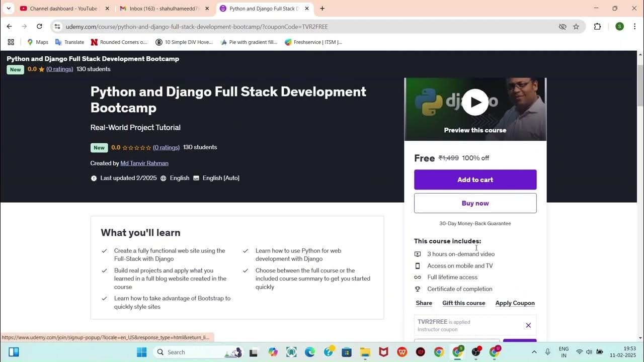Open the volume speaker tray icon
This screenshot has height=362, width=644.
[589, 352]
